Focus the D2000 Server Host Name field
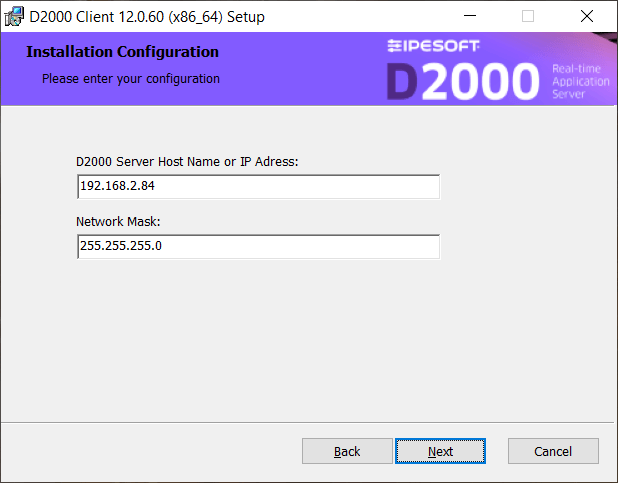The height and width of the screenshot is (483, 618). pos(259,186)
